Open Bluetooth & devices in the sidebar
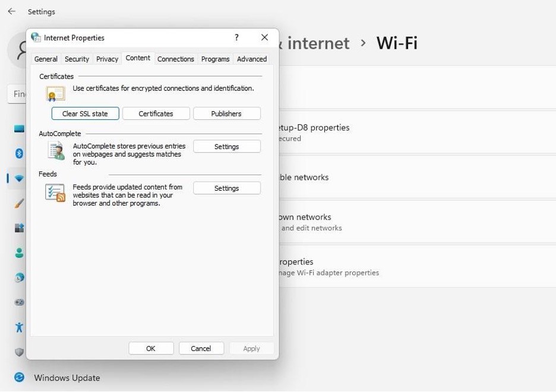The image size is (556, 392). [x=18, y=153]
